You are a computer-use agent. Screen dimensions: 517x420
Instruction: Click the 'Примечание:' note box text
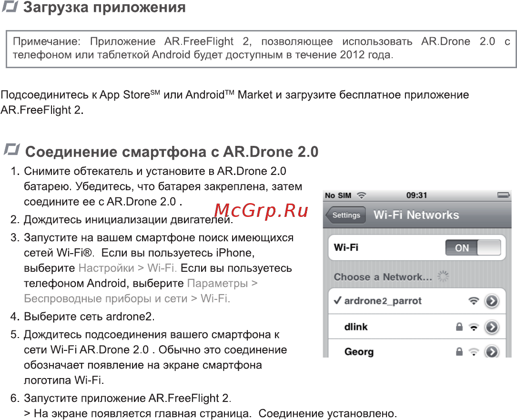coord(262,48)
